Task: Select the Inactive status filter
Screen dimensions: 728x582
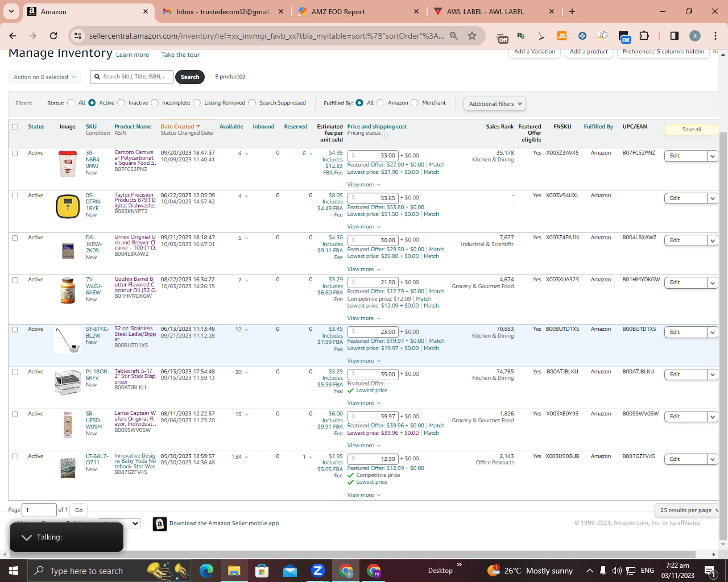Action: click(121, 103)
